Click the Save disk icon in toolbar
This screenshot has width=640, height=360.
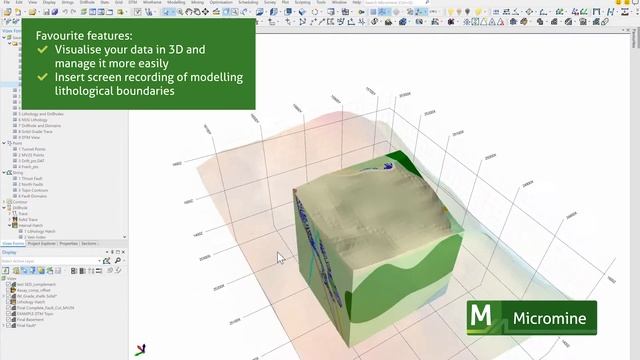(46, 12)
